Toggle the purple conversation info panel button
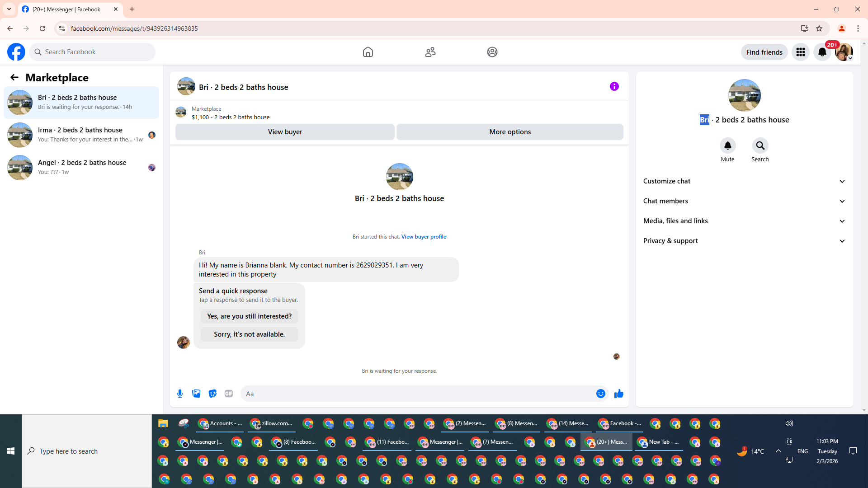Viewport: 868px width, 488px height. 614,86
